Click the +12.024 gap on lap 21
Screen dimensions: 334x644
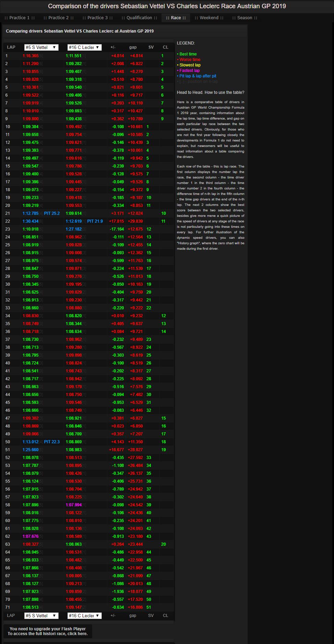[135, 213]
